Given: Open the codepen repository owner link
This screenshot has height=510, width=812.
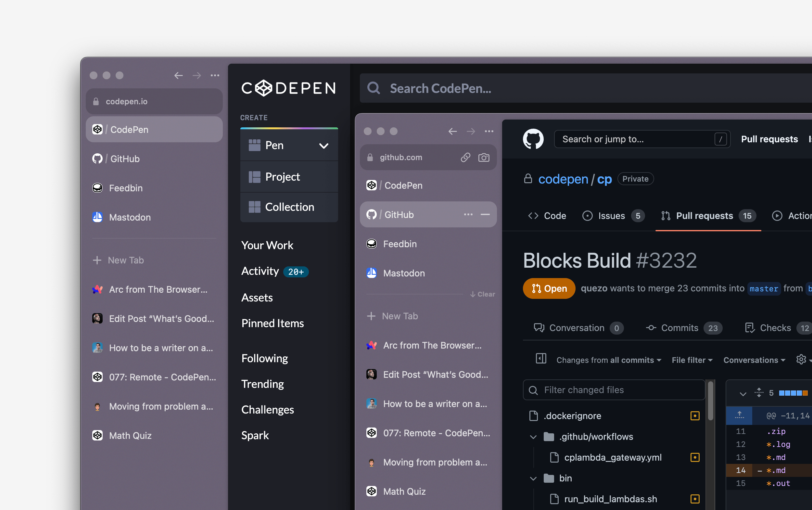Looking at the screenshot, I should pyautogui.click(x=563, y=179).
